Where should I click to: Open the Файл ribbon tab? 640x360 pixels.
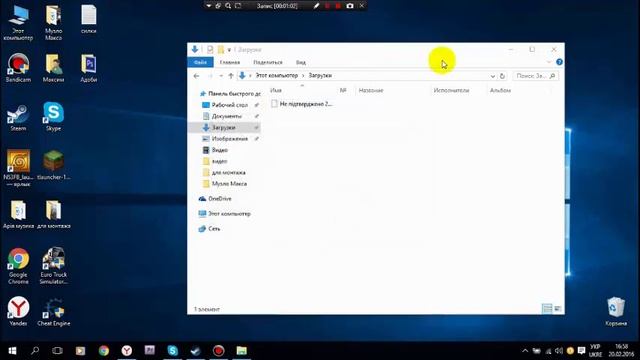click(x=200, y=62)
